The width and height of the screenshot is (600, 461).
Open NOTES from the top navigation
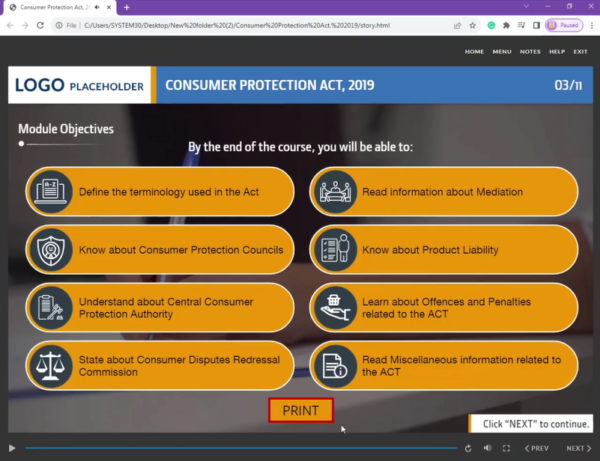coord(530,51)
